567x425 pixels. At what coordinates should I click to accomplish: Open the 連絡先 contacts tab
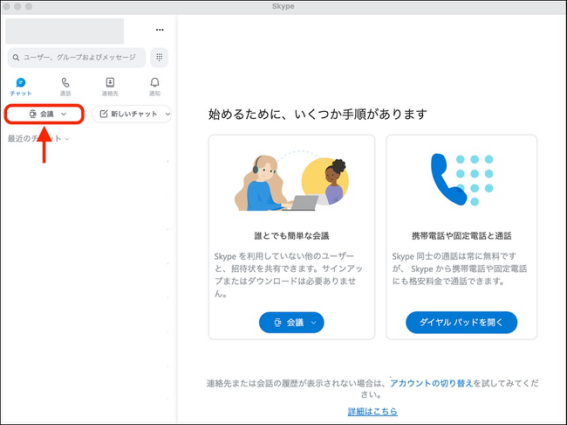pos(110,87)
